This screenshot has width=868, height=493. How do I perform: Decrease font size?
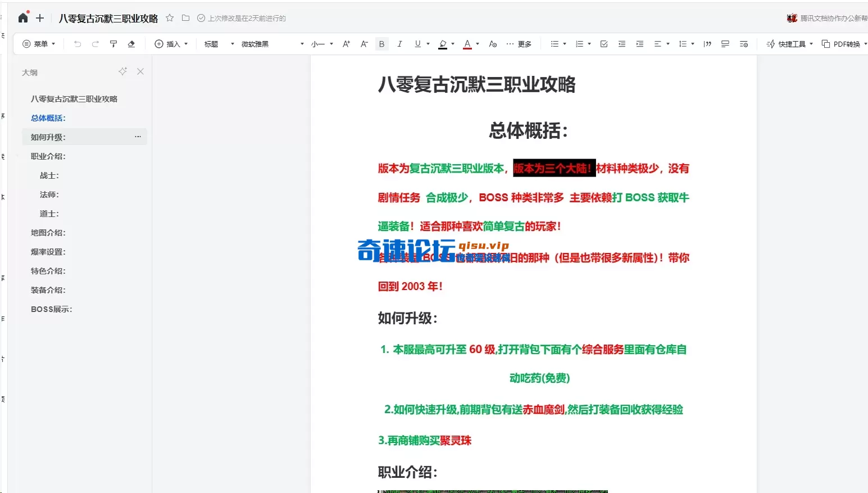(x=364, y=44)
